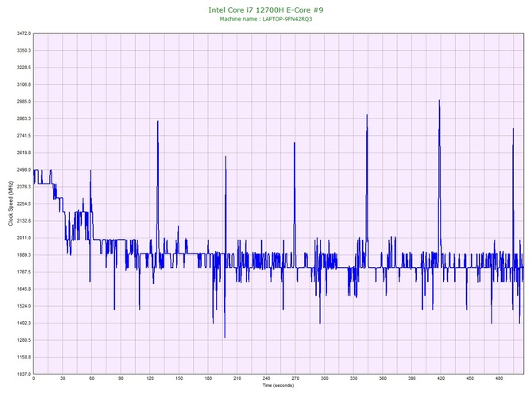Click the y-axis value 3350.3

[24, 51]
